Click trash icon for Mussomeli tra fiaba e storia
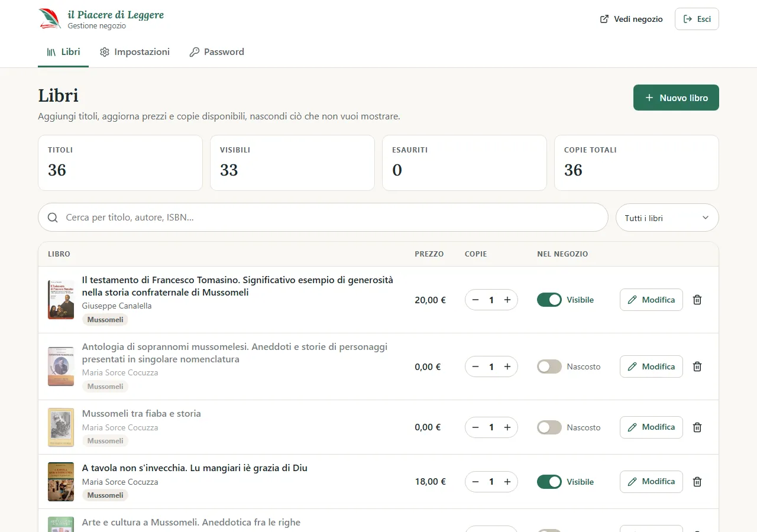Viewport: 757px width, 532px height. point(697,427)
